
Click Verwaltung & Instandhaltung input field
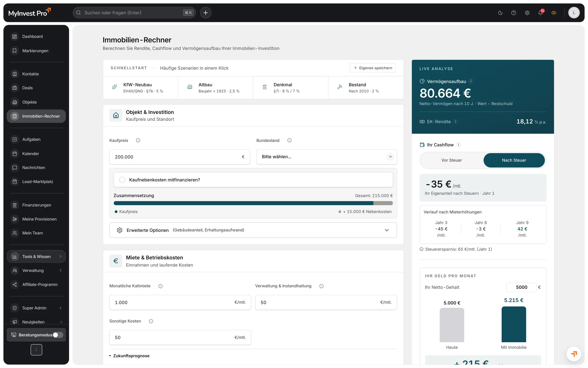326,302
